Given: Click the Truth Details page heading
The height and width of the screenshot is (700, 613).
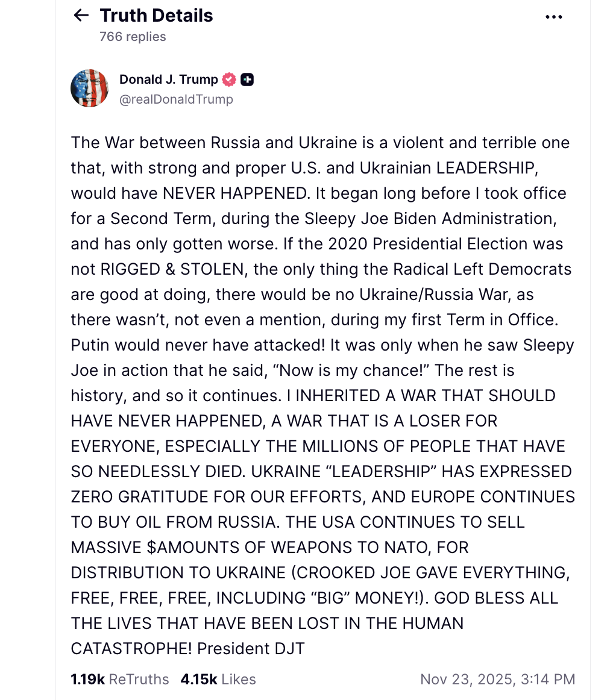Looking at the screenshot, I should pyautogui.click(x=156, y=16).
